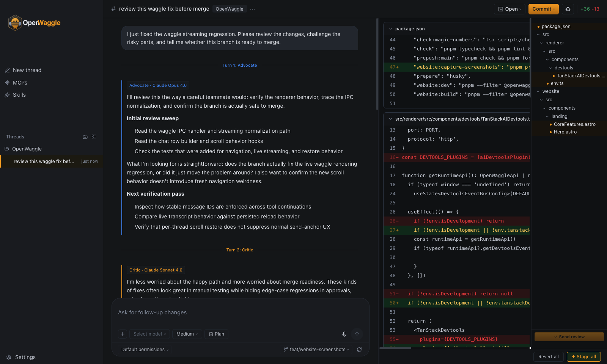Click the microphone voice input icon

click(x=344, y=334)
